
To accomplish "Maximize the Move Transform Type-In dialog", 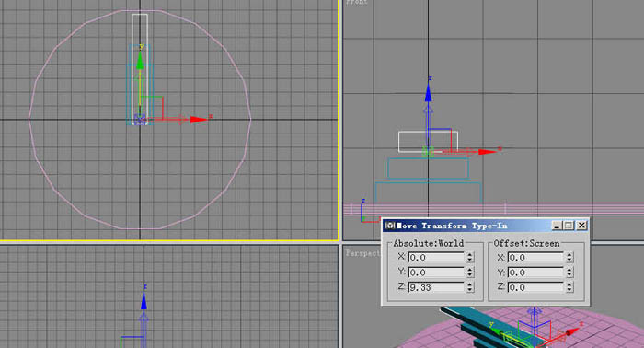I will pos(569,226).
